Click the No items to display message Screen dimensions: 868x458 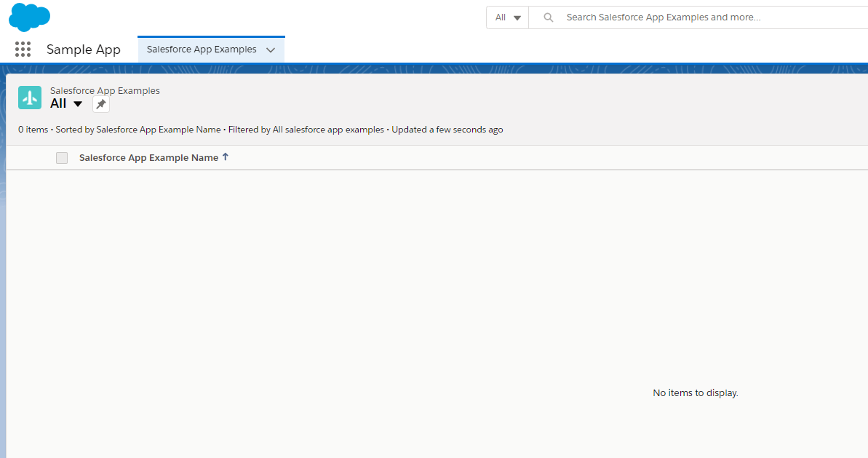click(695, 392)
